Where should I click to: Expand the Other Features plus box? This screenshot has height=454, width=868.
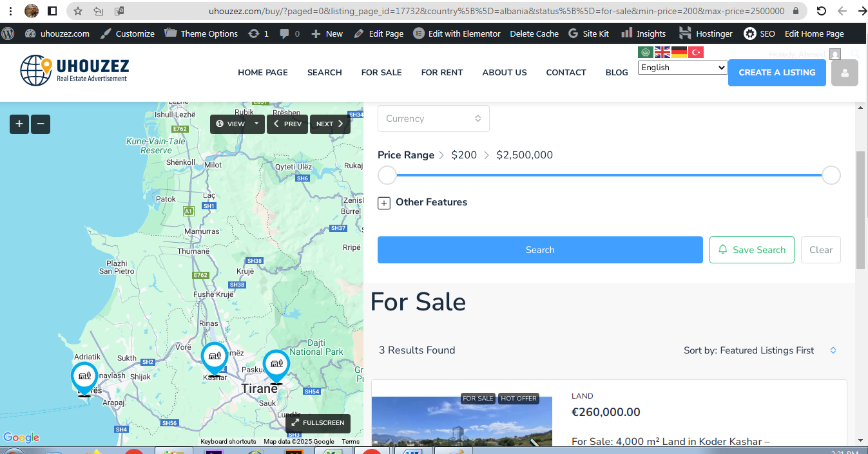(x=384, y=203)
